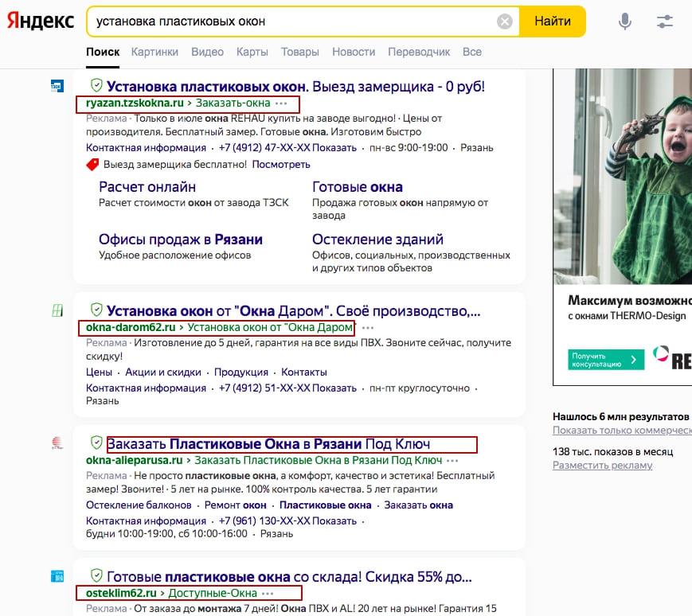
Task: Click the Максимум возможностей banner headline
Action: pyautogui.click(x=630, y=300)
